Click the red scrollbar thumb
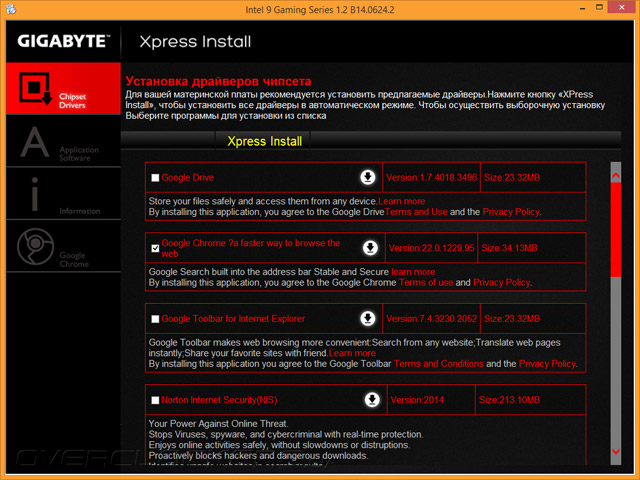 (x=616, y=231)
